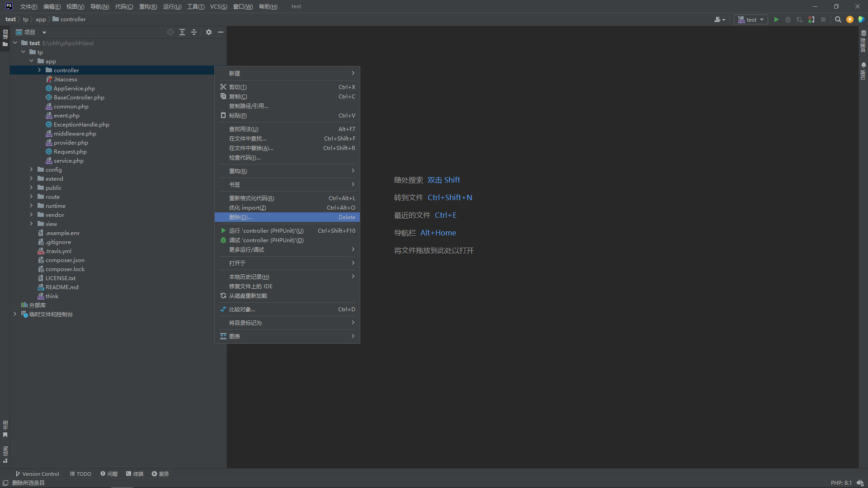
Task: Open structure tool window on left stripe
Action: pos(5,454)
